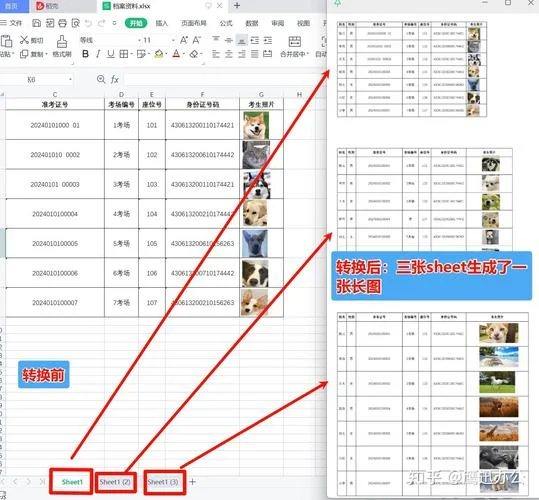Image resolution: width=539 pixels, height=500 pixels.
Task: Switch to the Start (开始) ribbon tab
Action: tap(136, 23)
